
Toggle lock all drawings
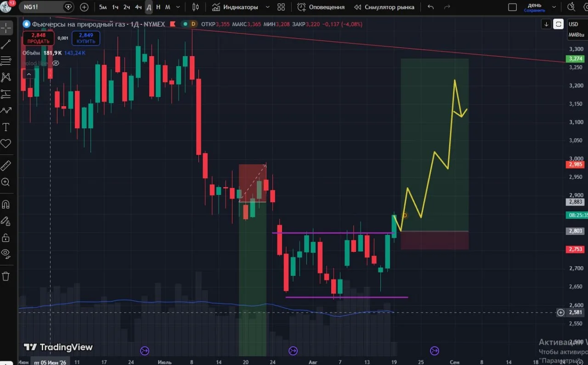[x=6, y=237]
